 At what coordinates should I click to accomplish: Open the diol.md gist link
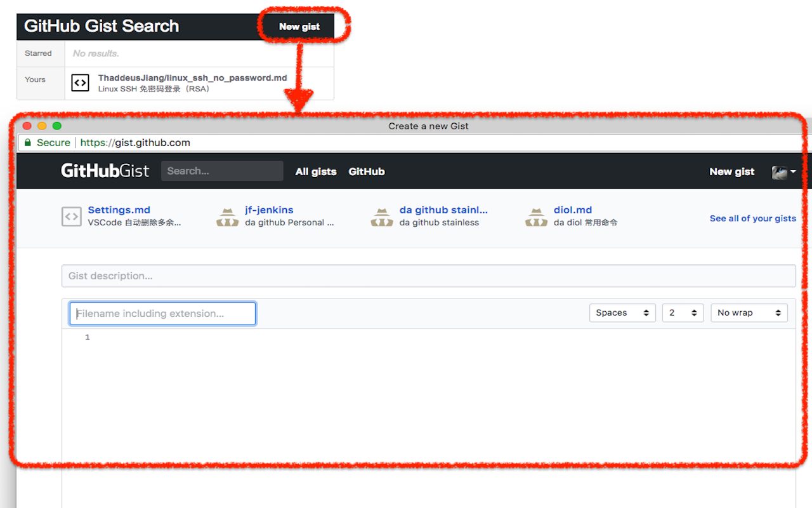pos(573,210)
